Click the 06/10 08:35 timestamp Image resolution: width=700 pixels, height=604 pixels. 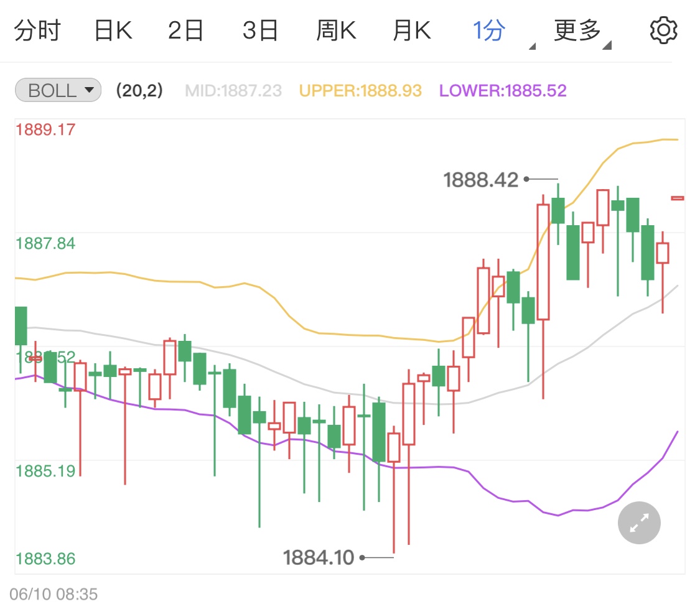(54, 593)
